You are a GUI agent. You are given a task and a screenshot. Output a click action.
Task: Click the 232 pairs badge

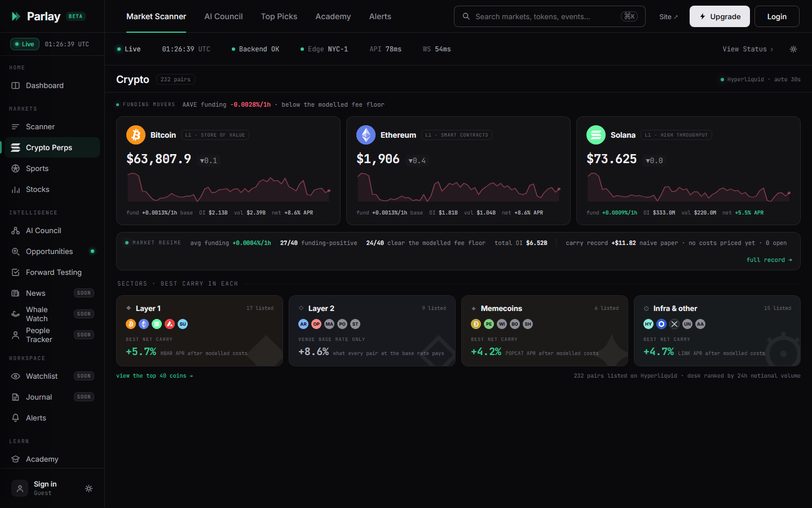175,80
